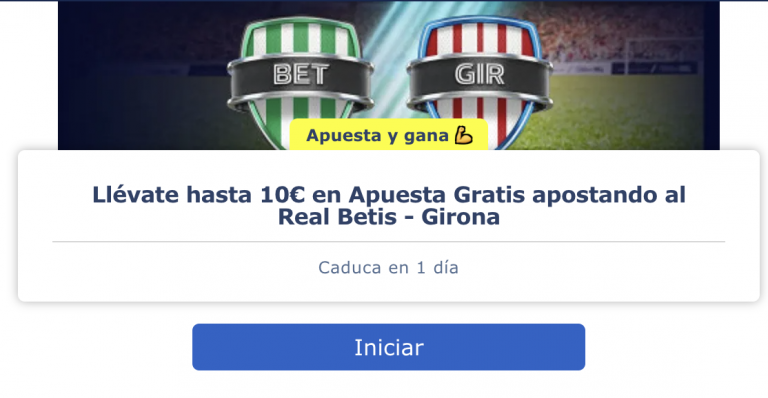Click the green-striped BET shield badge
The image size is (768, 398).
tap(300, 83)
